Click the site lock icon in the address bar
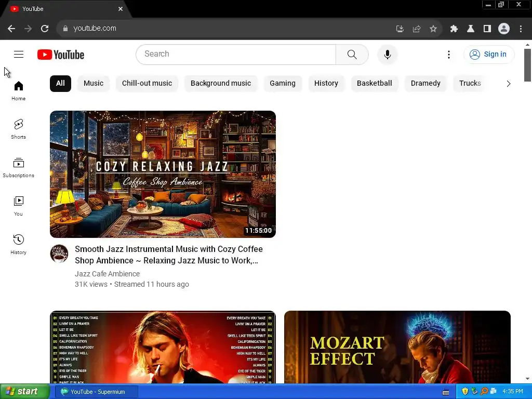Image resolution: width=532 pixels, height=399 pixels. (65, 29)
